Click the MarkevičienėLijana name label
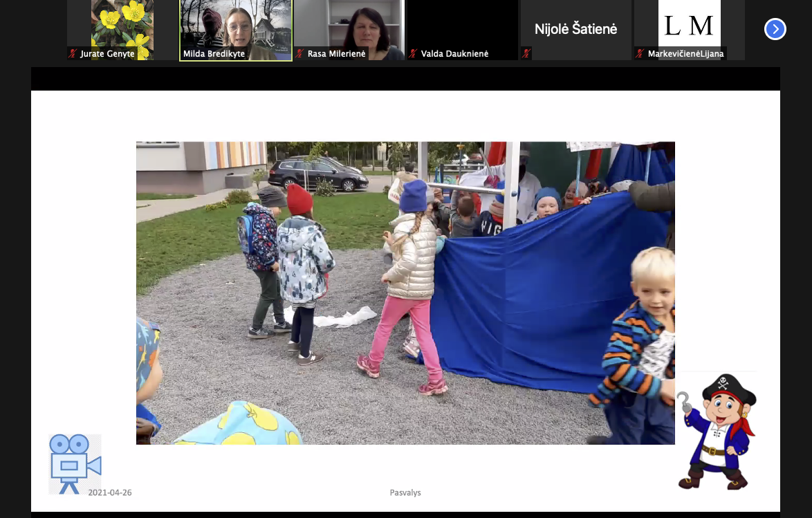812x518 pixels. click(x=685, y=53)
